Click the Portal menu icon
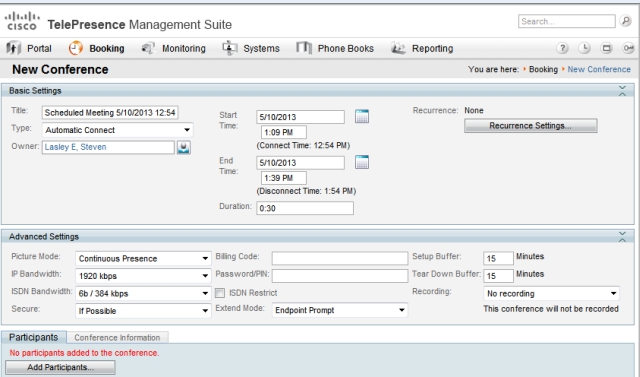 13,48
